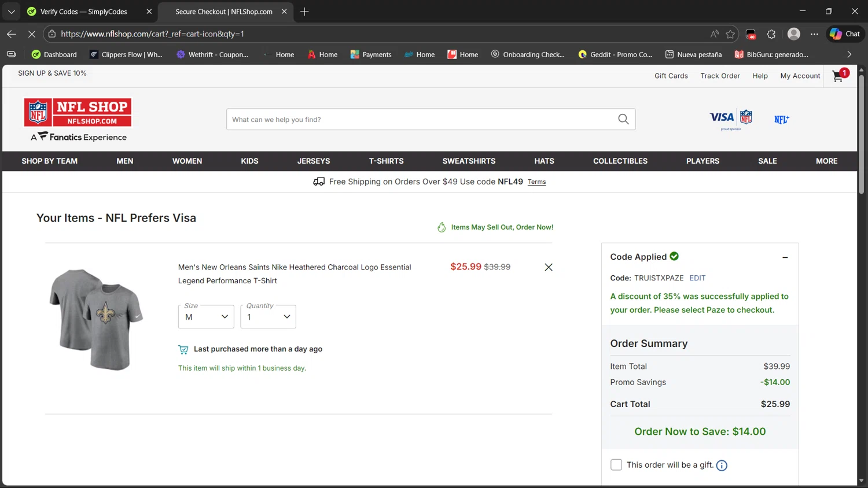Show more bookmarks chevron
The width and height of the screenshot is (868, 488).
click(849, 54)
